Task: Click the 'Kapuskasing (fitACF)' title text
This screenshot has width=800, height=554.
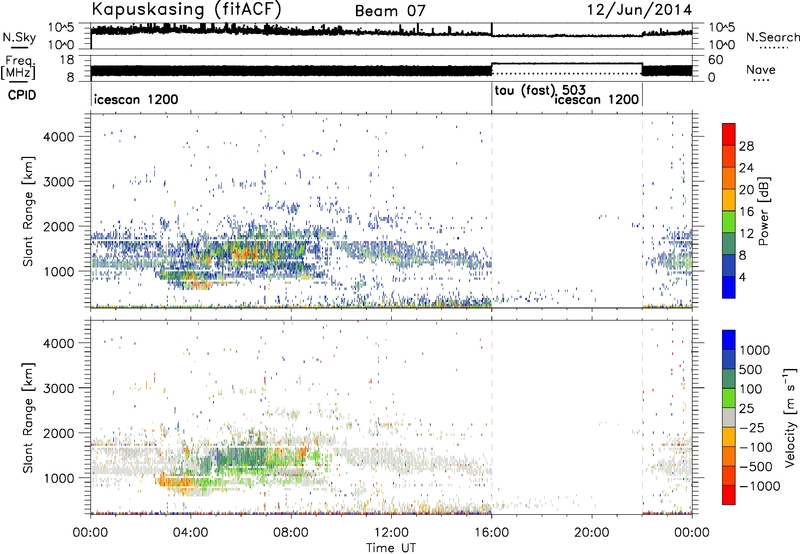Action: click(186, 9)
